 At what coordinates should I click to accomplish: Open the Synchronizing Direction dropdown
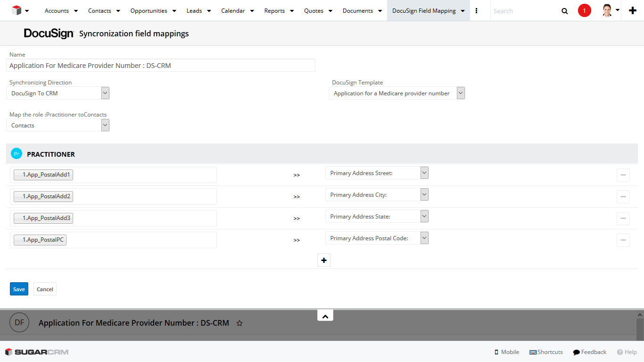(58, 93)
